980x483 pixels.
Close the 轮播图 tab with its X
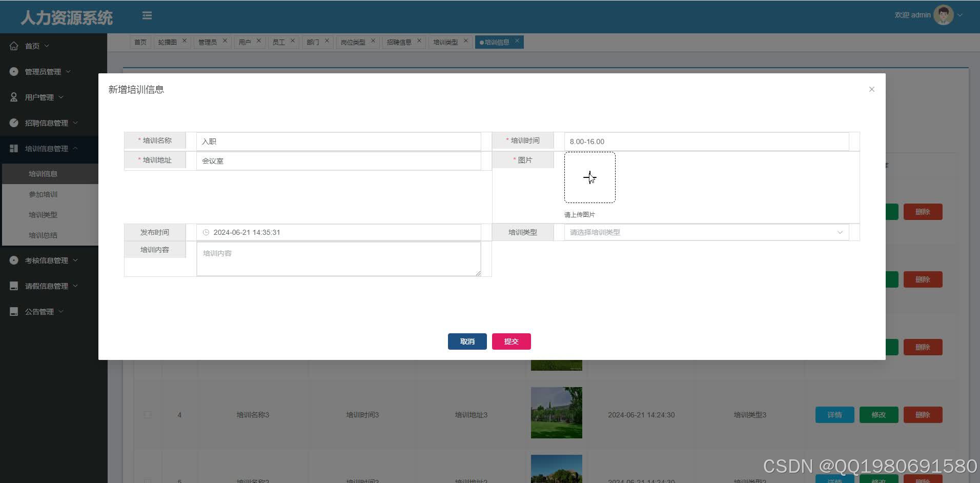(x=185, y=41)
